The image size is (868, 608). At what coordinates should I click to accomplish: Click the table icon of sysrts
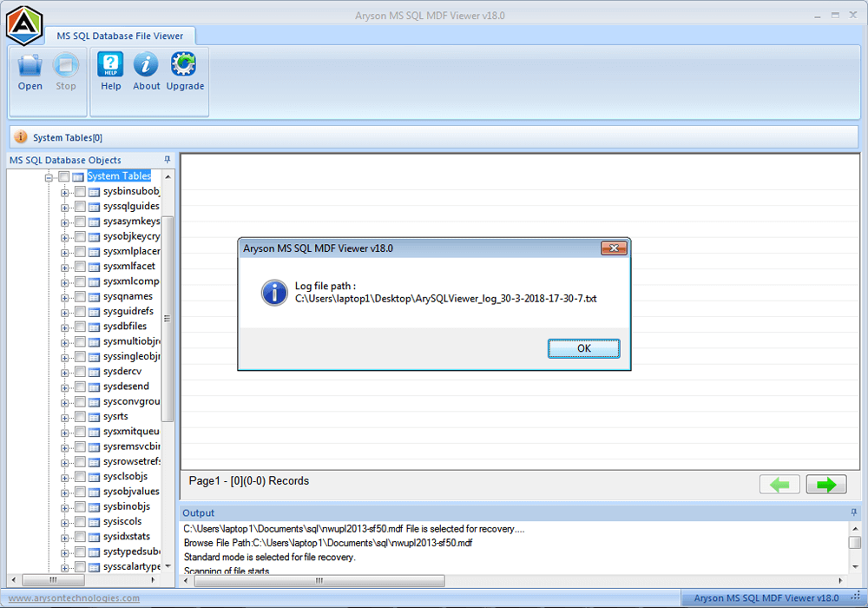tap(94, 417)
